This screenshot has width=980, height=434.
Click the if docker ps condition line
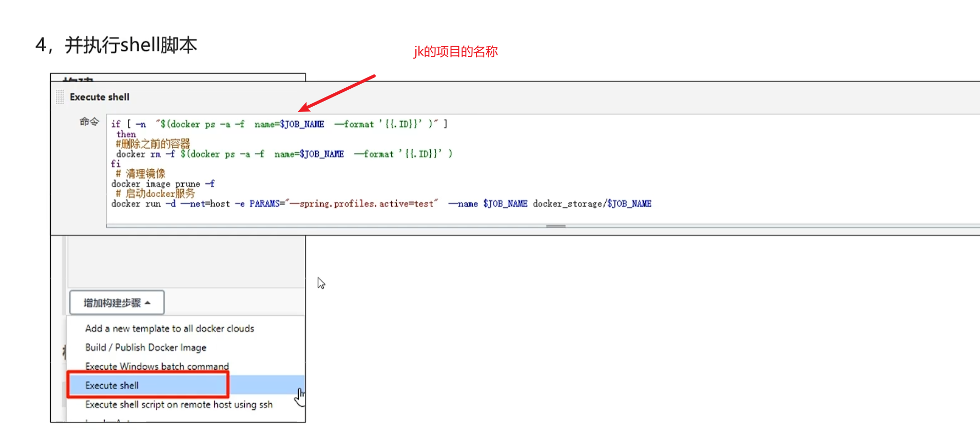click(279, 124)
